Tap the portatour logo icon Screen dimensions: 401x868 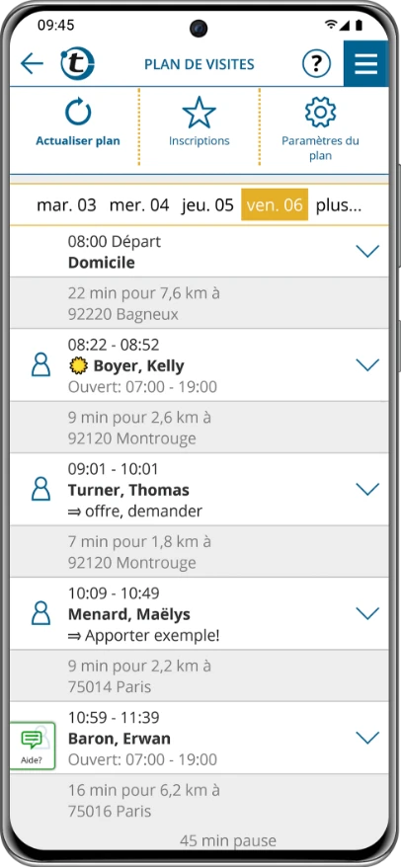click(78, 64)
